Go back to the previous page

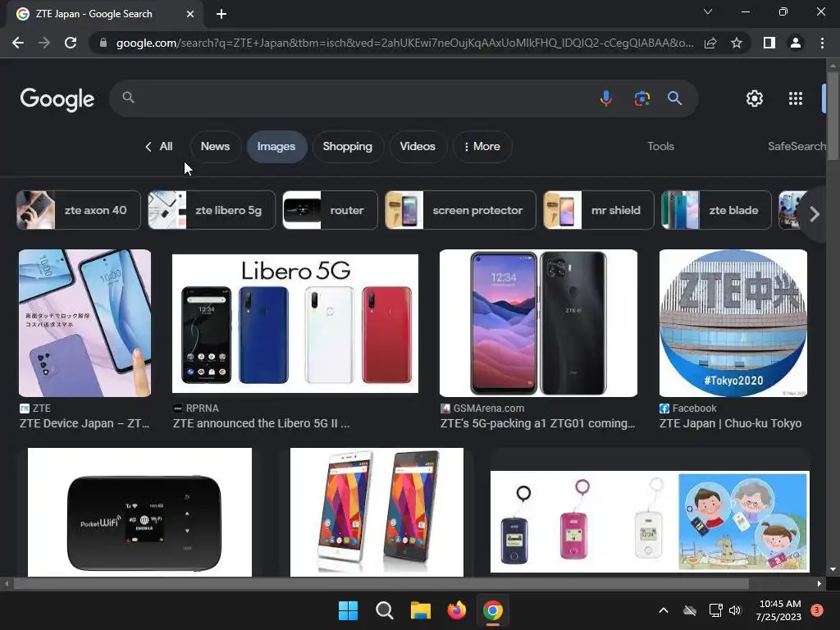18,43
